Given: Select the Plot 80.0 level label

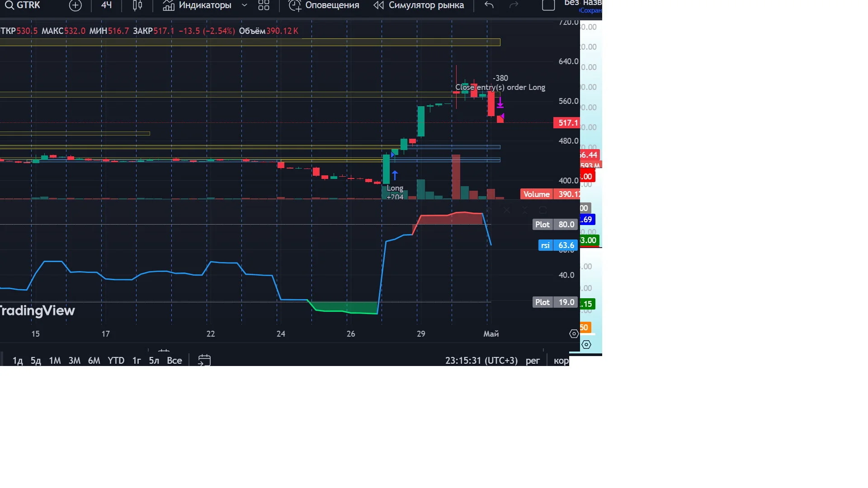Looking at the screenshot, I should click(555, 225).
